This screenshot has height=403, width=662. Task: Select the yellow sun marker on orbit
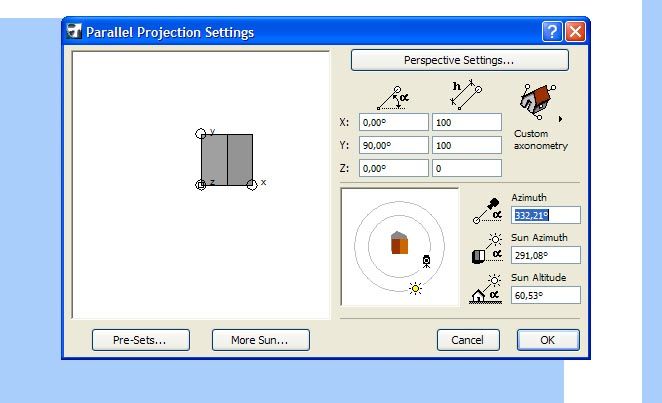(x=415, y=289)
